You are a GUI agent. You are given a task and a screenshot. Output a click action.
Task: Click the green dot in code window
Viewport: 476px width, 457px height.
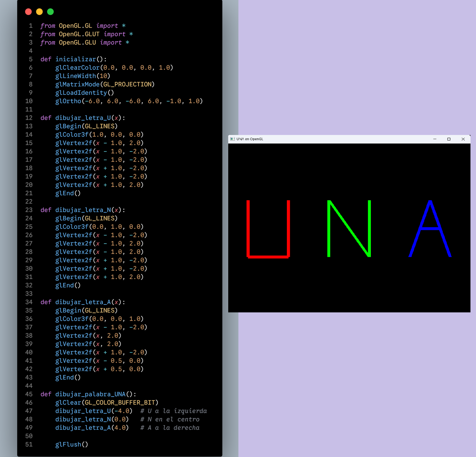(50, 12)
